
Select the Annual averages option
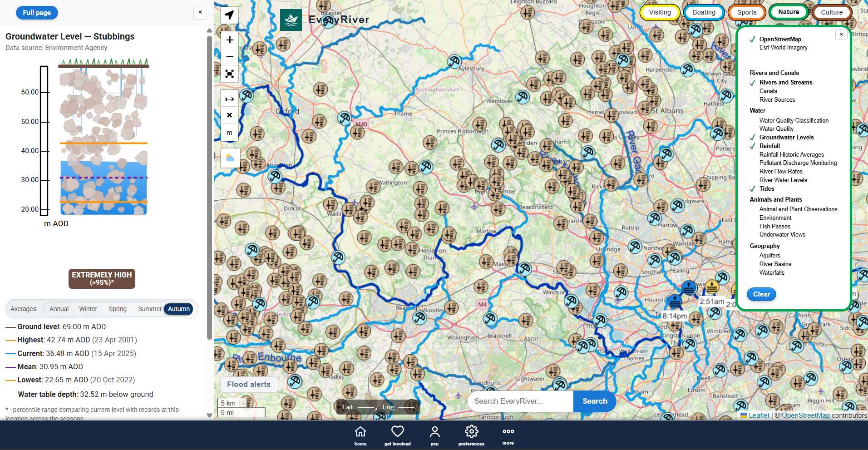(x=59, y=309)
